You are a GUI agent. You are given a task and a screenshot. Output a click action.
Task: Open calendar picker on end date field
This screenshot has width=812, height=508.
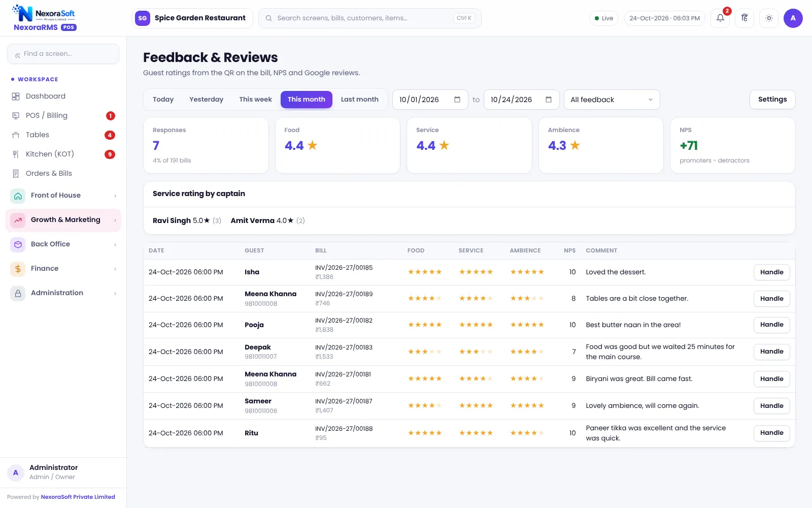(549, 100)
